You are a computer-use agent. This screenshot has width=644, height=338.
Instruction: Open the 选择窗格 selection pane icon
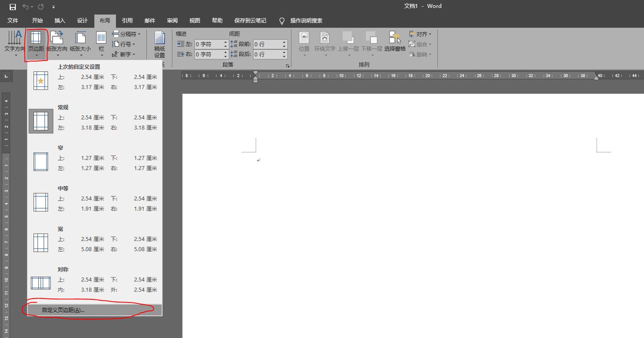pos(395,42)
